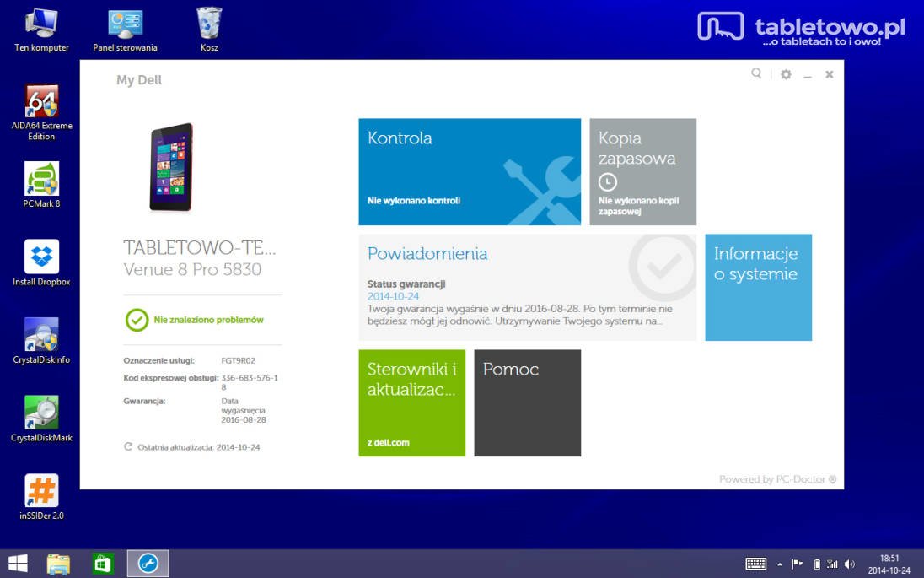Select the PCMark 8 desktop shortcut
Image resolution: width=924 pixels, height=578 pixels.
[x=41, y=185]
